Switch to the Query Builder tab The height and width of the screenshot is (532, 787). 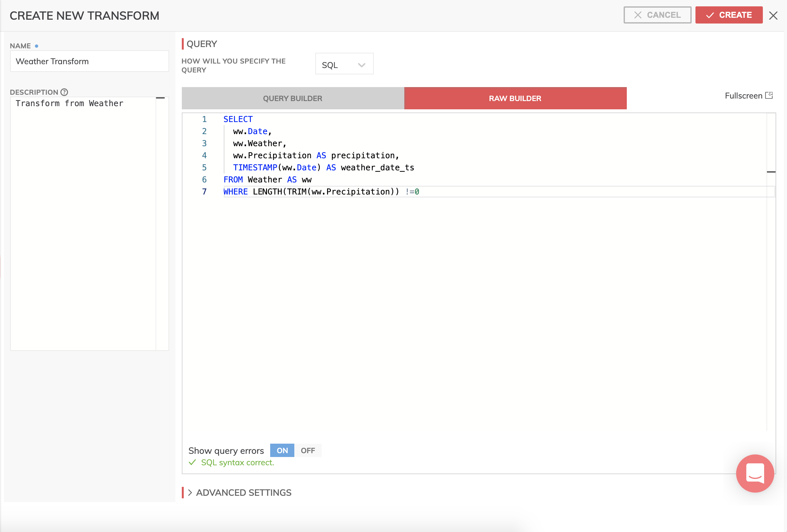click(x=293, y=99)
